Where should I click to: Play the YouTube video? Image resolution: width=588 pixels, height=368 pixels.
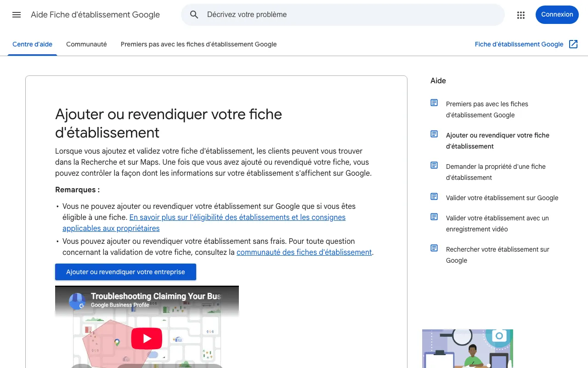(147, 339)
